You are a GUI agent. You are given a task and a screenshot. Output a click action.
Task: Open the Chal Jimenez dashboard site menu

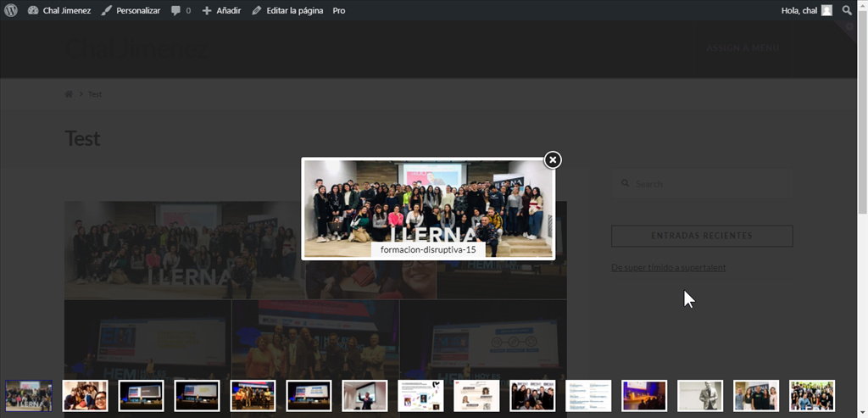(59, 10)
